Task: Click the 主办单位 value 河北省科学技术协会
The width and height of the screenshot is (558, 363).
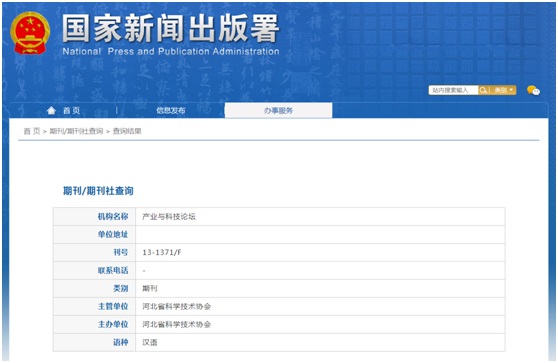Action: pos(177,324)
